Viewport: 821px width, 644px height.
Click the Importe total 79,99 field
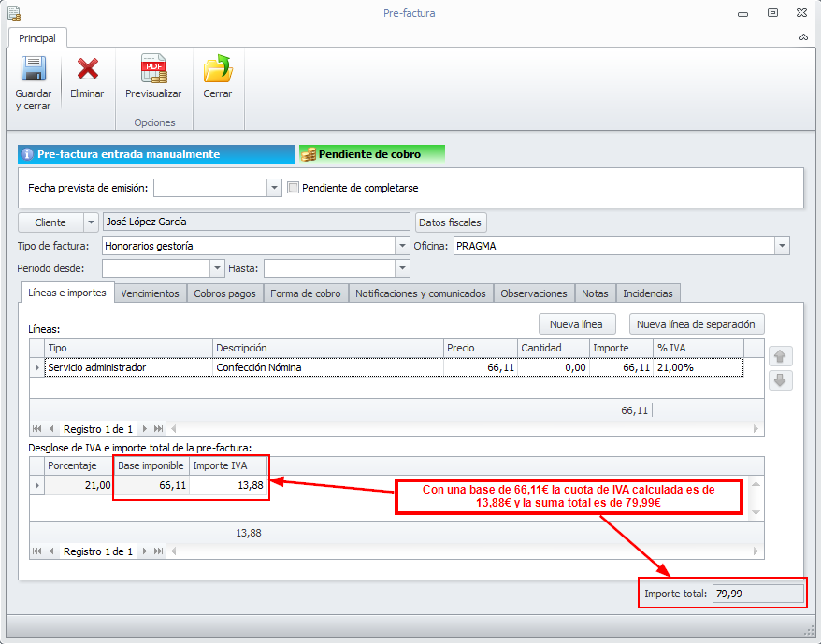[x=758, y=594]
